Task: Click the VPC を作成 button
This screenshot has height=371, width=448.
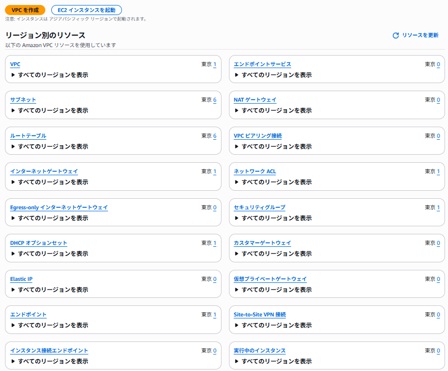Action: pos(25,10)
